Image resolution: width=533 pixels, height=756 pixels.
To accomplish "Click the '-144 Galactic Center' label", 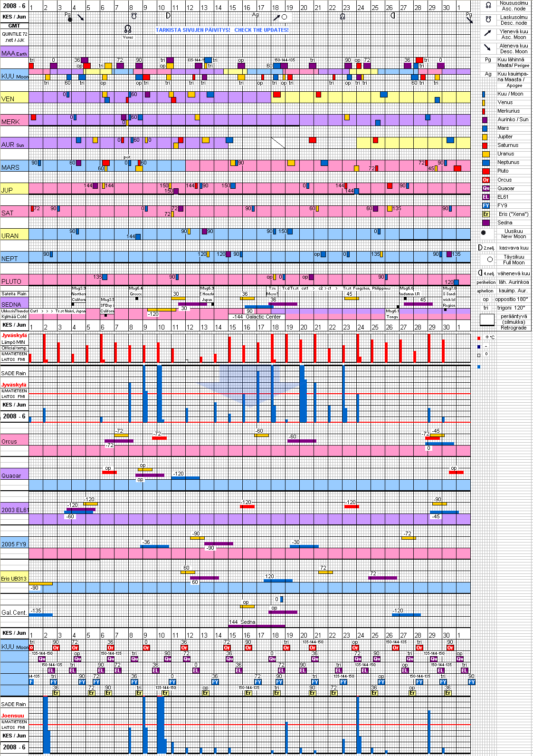I will click(x=257, y=317).
